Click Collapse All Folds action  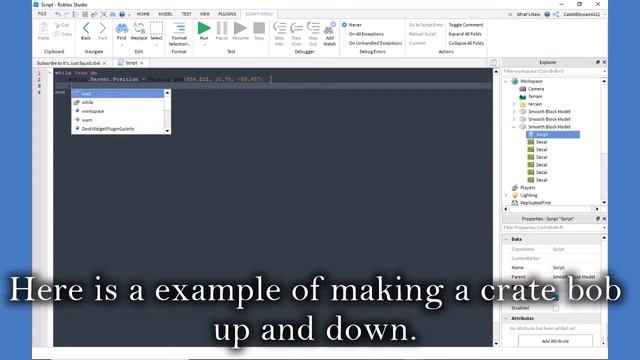[x=466, y=43]
